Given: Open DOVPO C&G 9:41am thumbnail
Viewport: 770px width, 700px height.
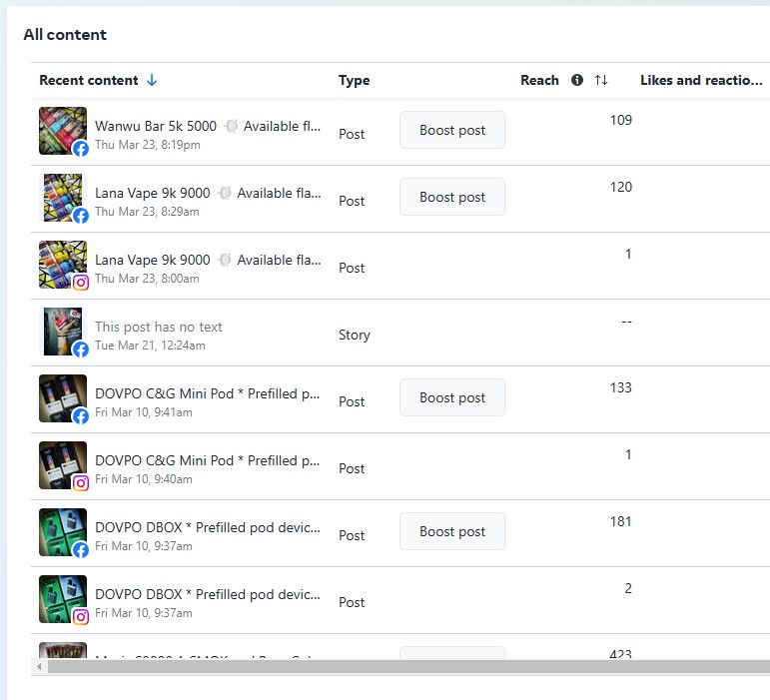Looking at the screenshot, I should point(63,398).
